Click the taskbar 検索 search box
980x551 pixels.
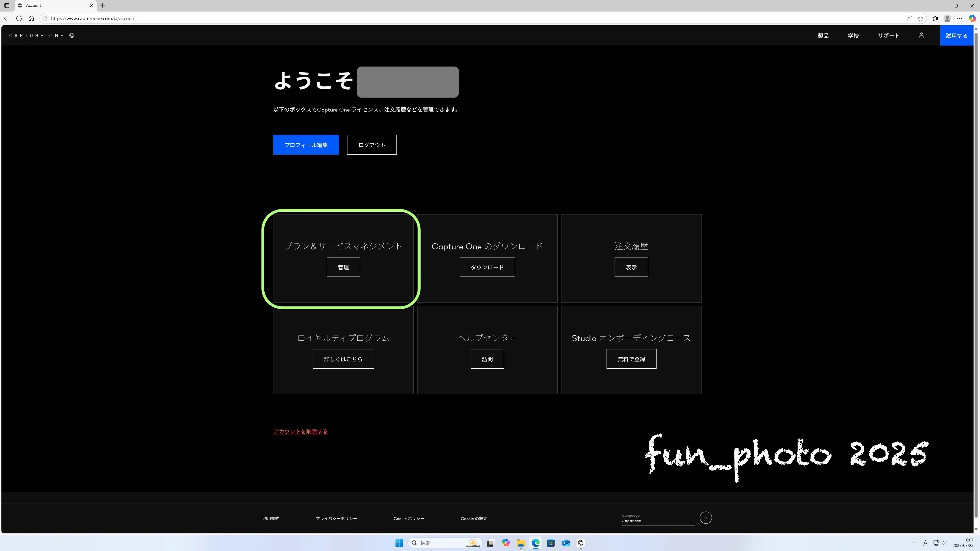(x=445, y=543)
